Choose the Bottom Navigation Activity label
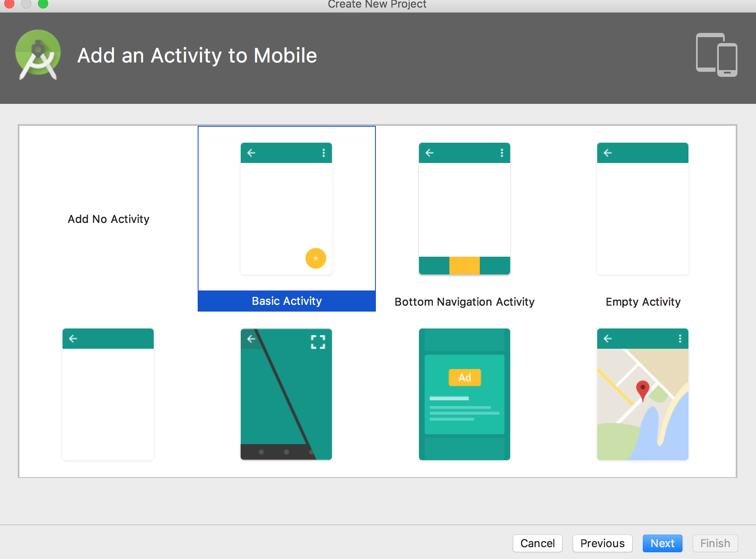The height and width of the screenshot is (559, 756). [465, 302]
